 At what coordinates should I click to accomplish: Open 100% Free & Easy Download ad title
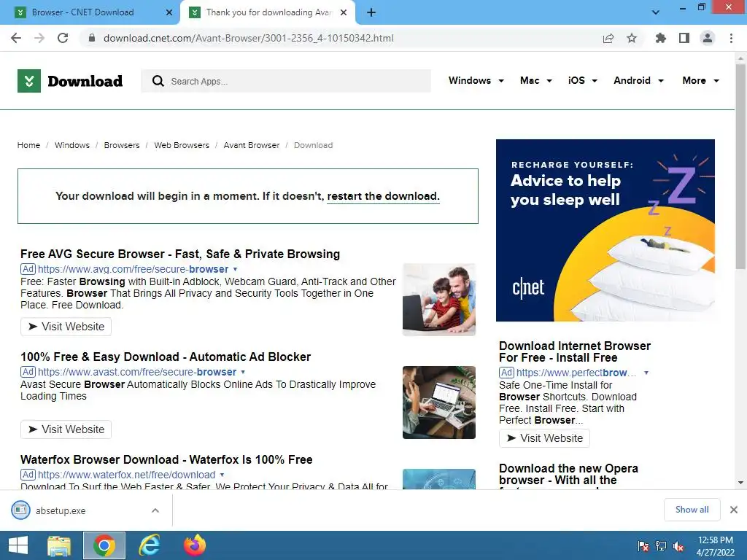(166, 357)
